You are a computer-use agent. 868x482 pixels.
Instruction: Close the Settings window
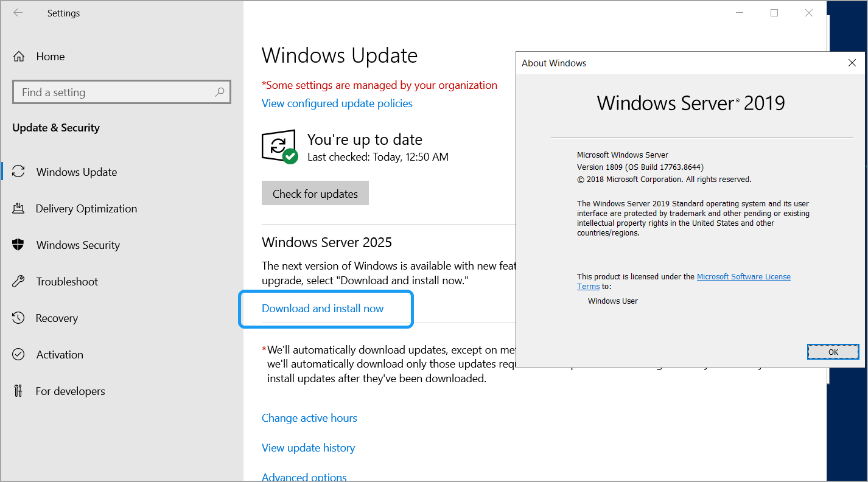click(809, 13)
